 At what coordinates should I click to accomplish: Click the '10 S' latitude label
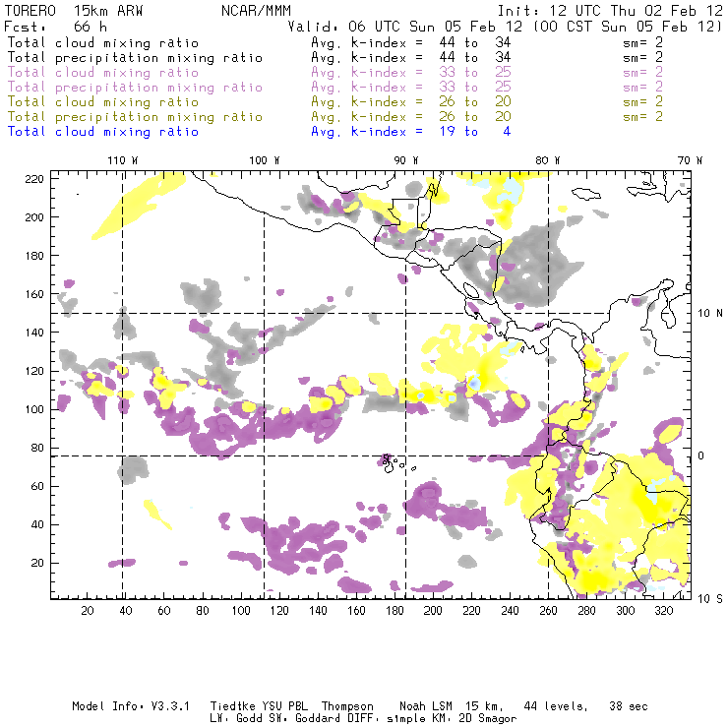pyautogui.click(x=710, y=599)
